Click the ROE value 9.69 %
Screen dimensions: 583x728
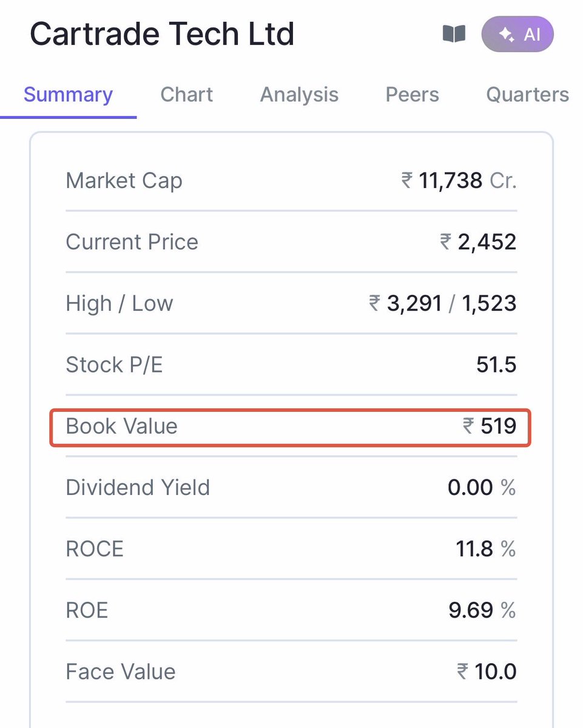click(482, 610)
